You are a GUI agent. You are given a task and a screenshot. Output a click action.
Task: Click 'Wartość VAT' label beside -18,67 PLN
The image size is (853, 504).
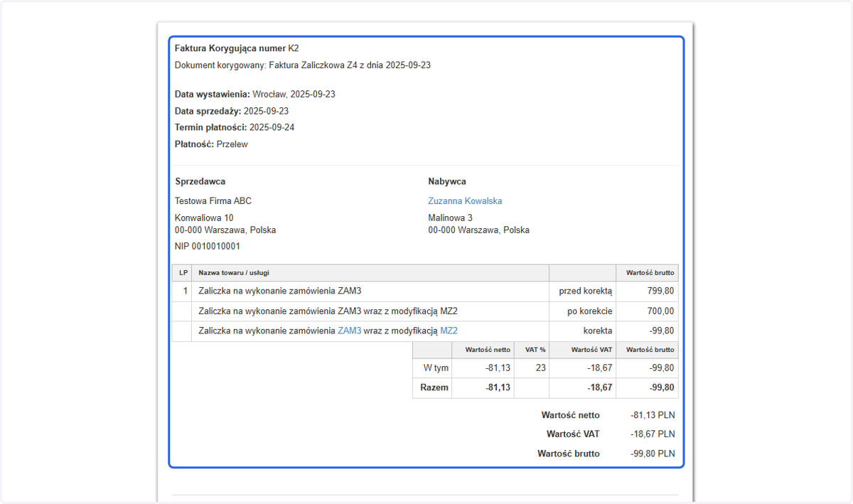click(573, 434)
